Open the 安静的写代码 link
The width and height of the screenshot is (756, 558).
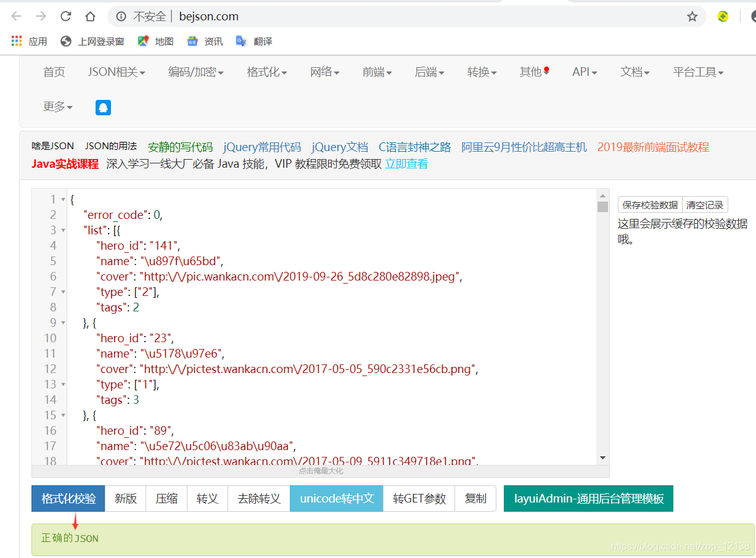[180, 147]
